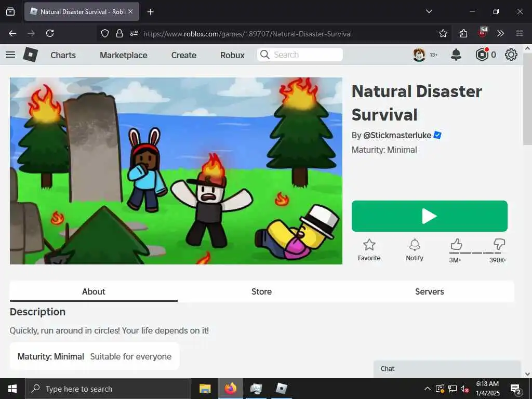Like the game with thumbs up

(456, 244)
